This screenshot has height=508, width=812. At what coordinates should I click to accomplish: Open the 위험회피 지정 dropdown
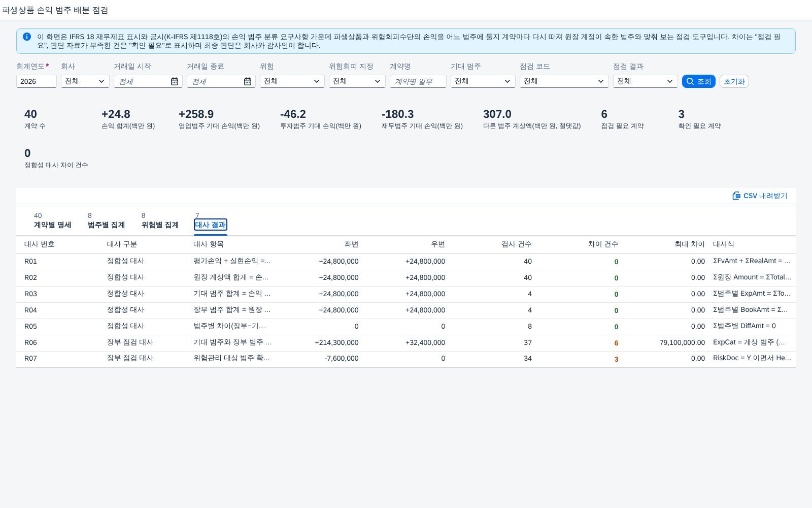(357, 81)
